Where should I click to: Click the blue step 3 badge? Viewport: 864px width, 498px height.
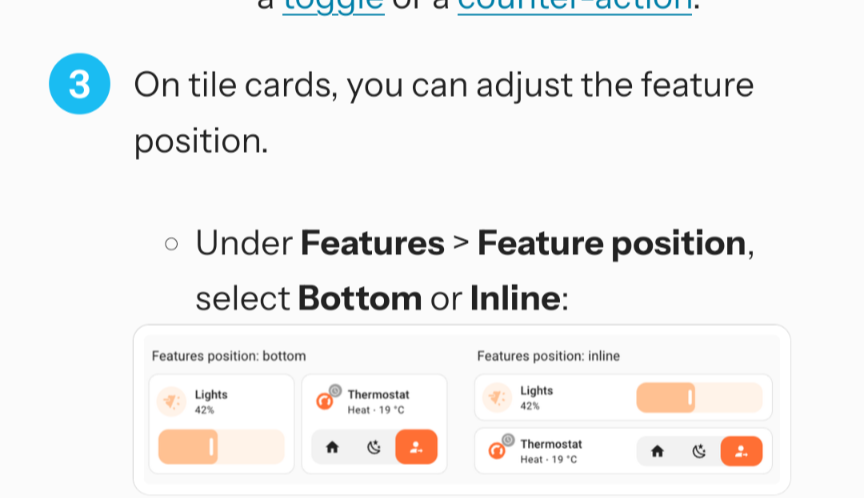78,84
